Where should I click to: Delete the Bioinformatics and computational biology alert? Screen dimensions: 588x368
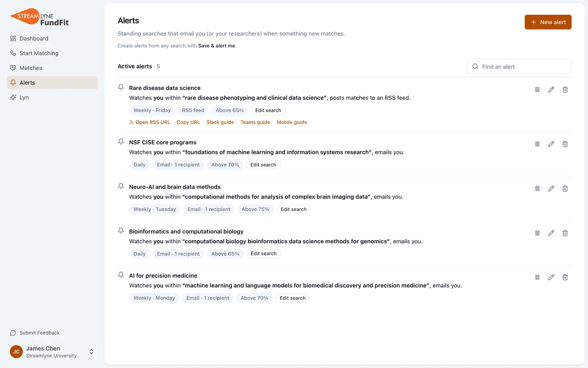pos(565,233)
